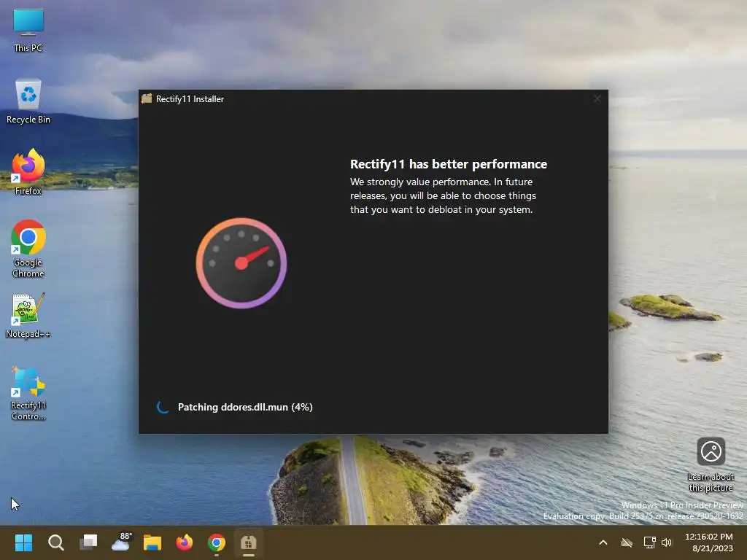
Task: Open taskbar Search
Action: click(55, 542)
